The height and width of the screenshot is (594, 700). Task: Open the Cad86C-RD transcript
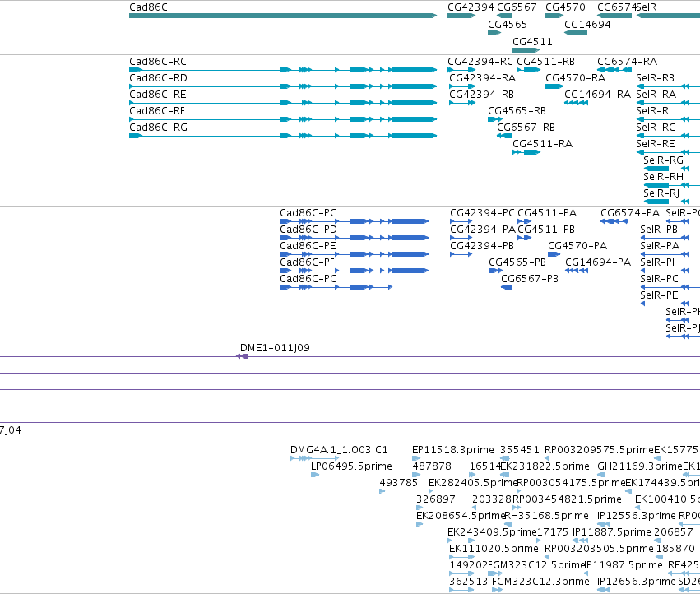click(x=283, y=86)
